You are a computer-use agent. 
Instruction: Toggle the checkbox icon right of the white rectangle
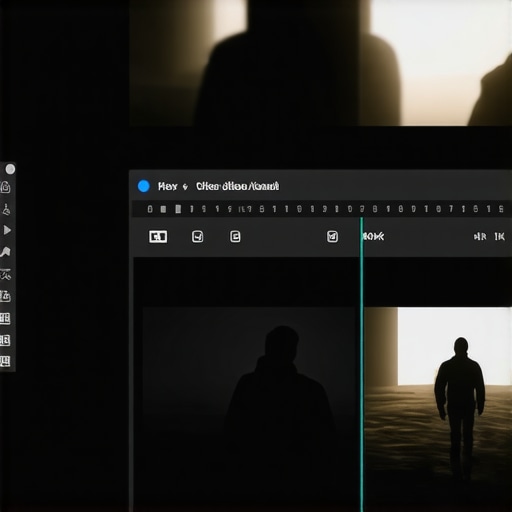[x=198, y=237]
